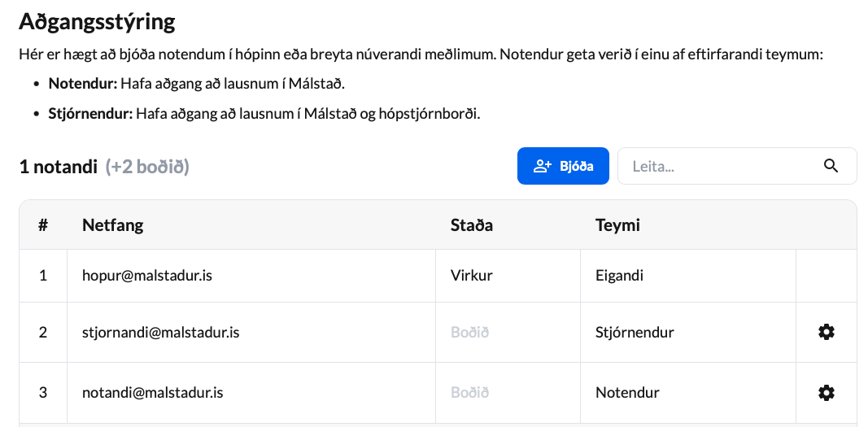Click Eigandi team cell

point(619,276)
